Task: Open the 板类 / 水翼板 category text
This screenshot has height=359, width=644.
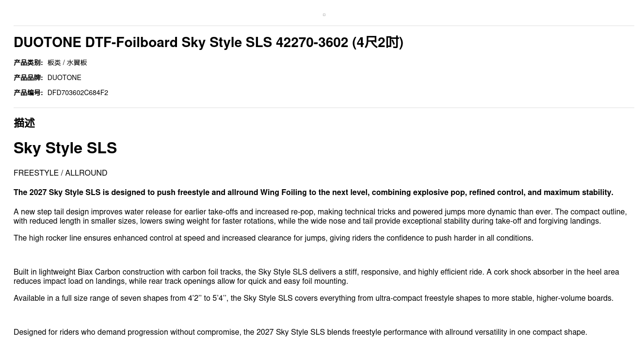Action: (67, 63)
